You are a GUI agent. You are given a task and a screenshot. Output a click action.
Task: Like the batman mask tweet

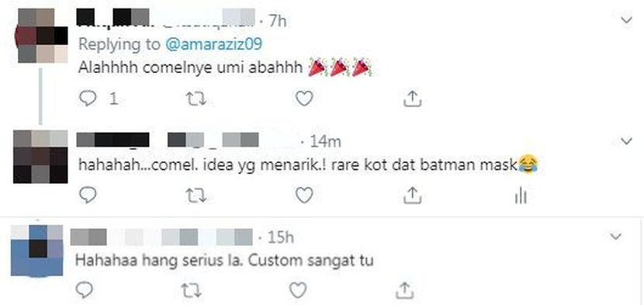tap(304, 196)
